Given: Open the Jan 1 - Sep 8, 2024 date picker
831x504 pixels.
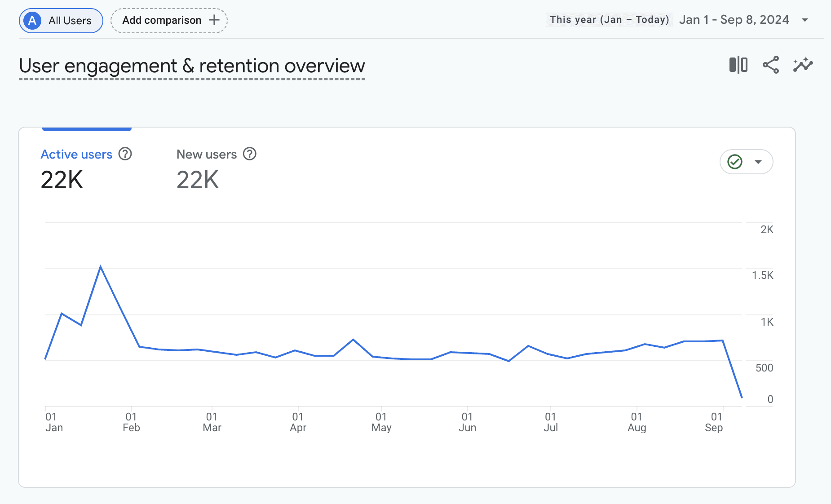Looking at the screenshot, I should [x=734, y=20].
